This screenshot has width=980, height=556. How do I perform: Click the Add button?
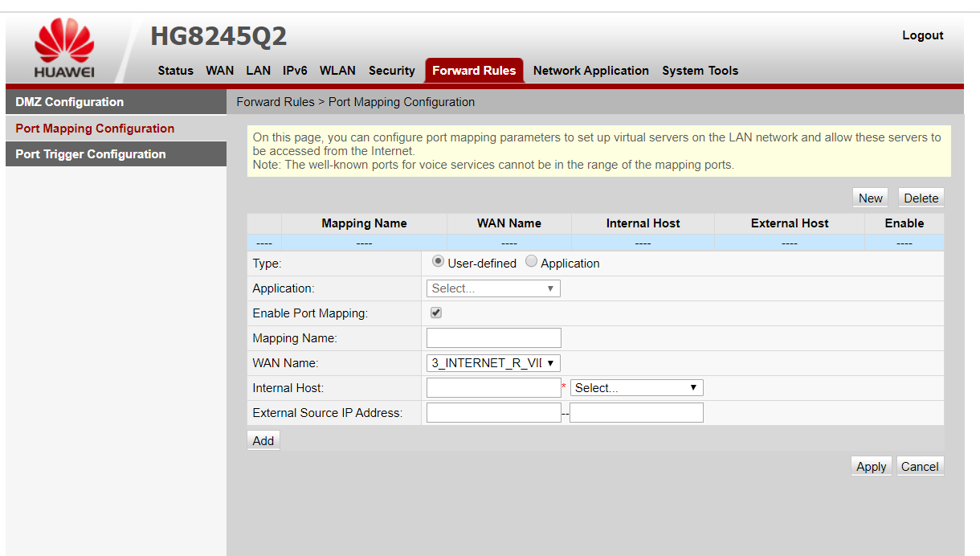point(263,440)
